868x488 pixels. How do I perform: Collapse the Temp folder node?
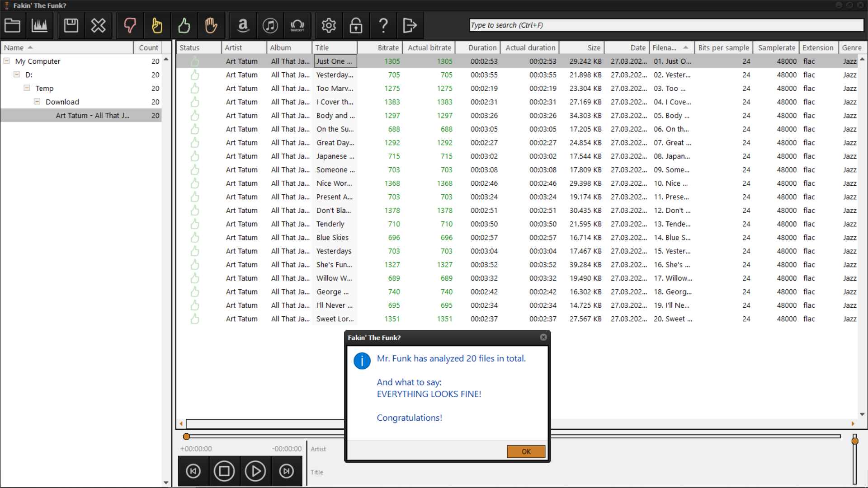pyautogui.click(x=27, y=88)
